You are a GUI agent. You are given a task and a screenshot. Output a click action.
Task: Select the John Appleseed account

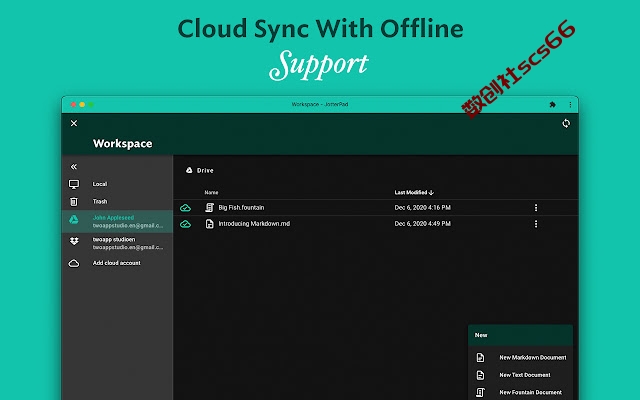point(118,222)
